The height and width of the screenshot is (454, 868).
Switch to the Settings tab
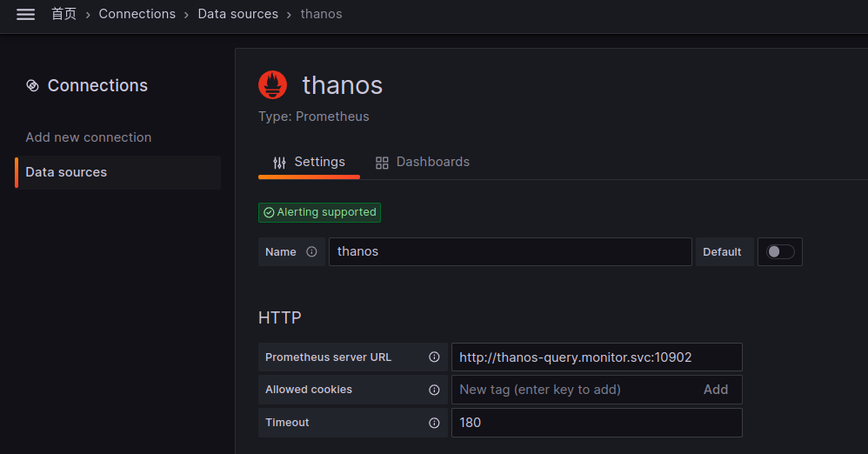(309, 163)
